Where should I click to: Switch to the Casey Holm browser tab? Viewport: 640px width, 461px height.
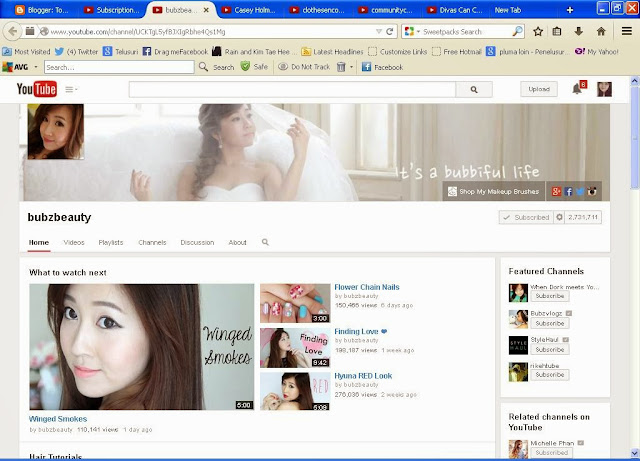249,10
